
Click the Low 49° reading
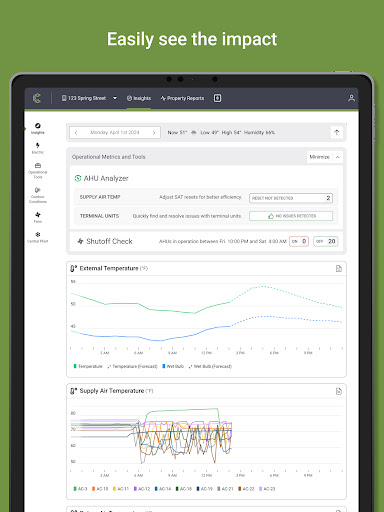click(x=209, y=132)
